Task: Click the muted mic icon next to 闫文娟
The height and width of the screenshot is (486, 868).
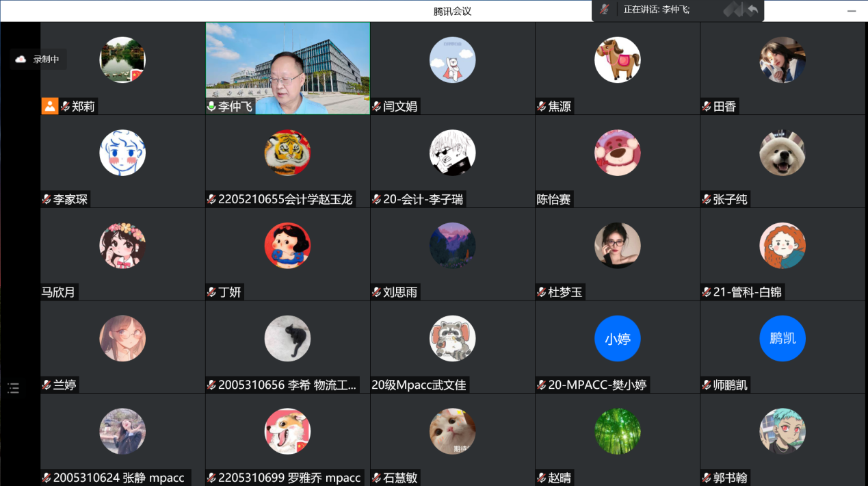Action: (377, 107)
